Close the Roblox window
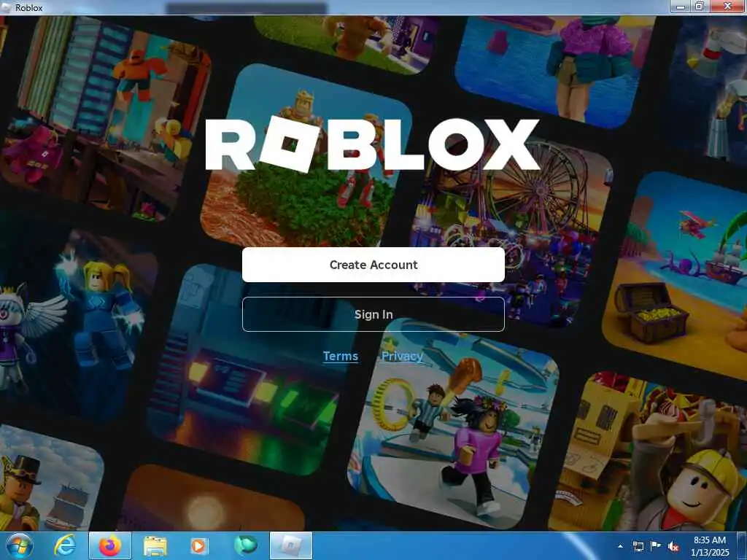The width and height of the screenshot is (747, 560). point(727,7)
